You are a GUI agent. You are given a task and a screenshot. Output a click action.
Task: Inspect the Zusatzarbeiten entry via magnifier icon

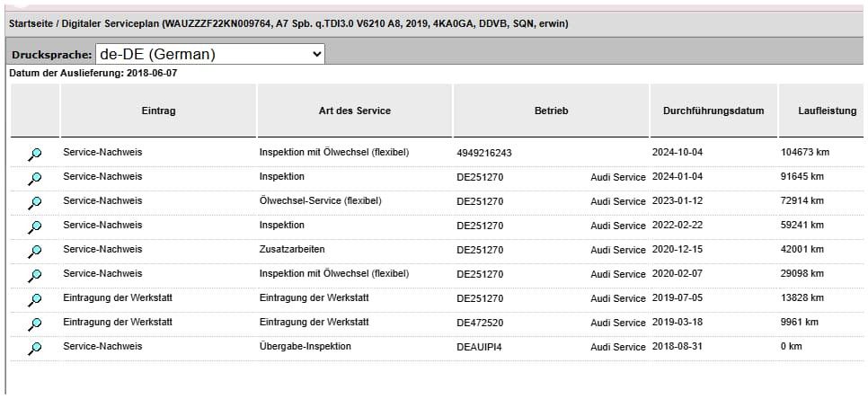35,252
